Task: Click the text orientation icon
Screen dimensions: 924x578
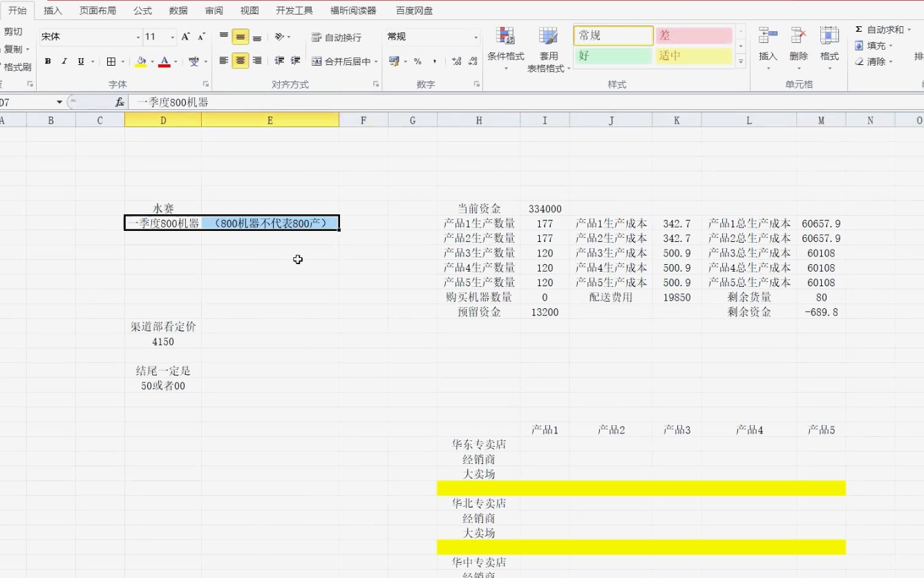Action: (279, 37)
